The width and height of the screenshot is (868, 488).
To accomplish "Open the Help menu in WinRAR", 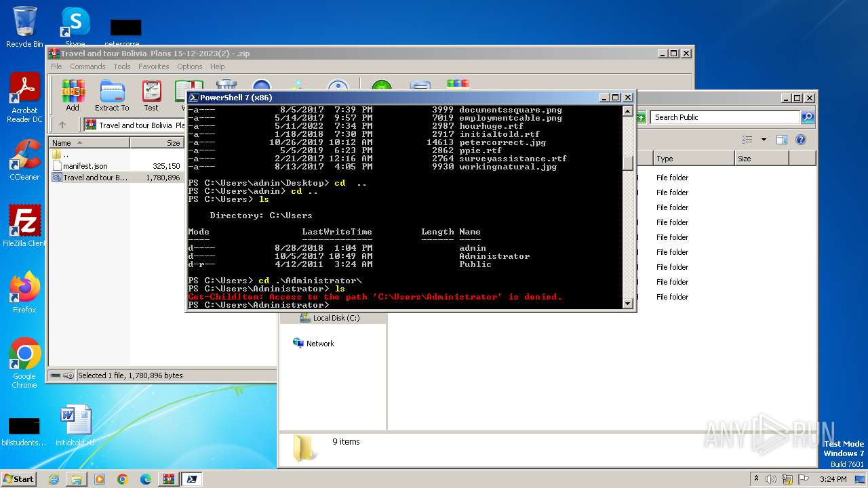I will click(217, 66).
